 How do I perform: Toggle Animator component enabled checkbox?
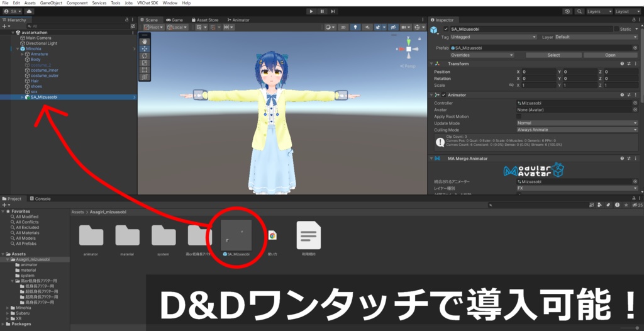point(443,95)
